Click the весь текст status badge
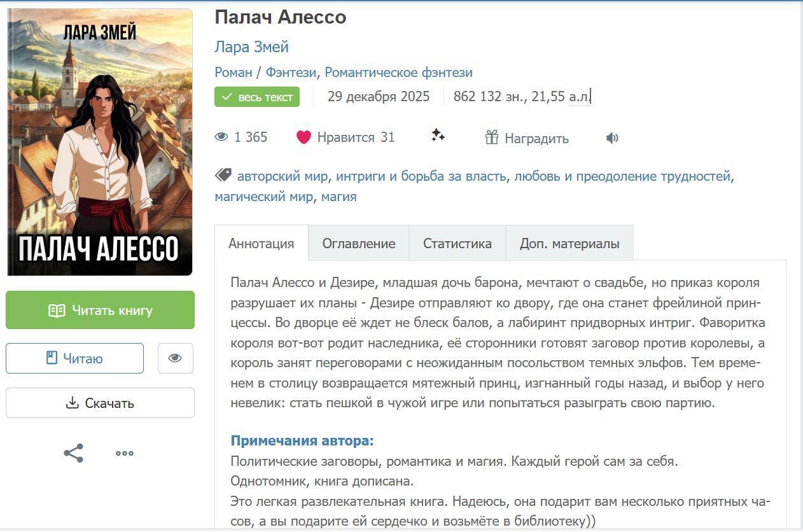 [257, 97]
